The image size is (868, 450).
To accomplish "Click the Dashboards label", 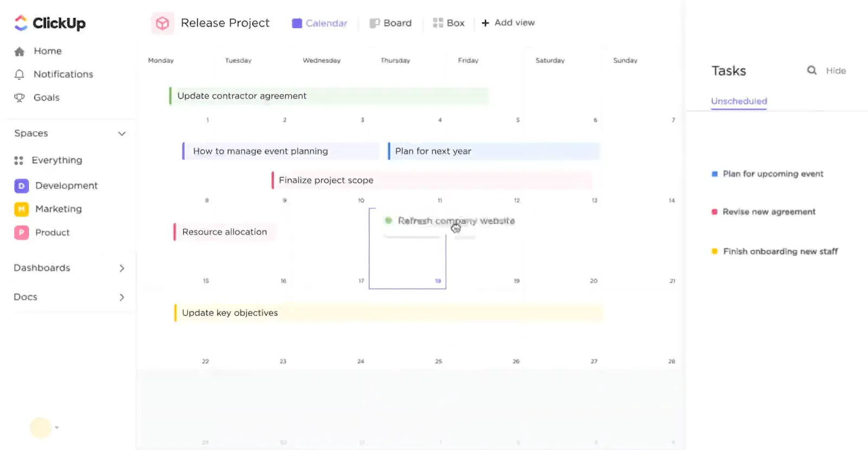I will 42,268.
